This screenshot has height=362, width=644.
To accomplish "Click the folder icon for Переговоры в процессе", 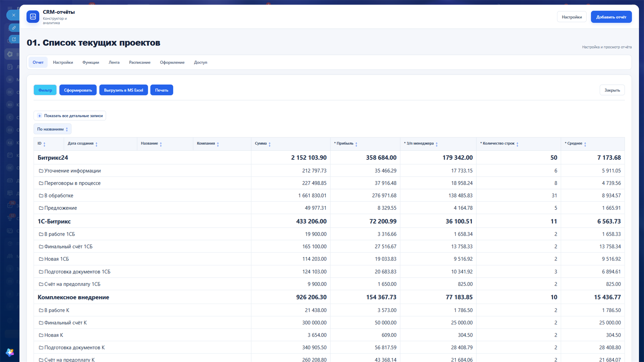I will (41, 183).
